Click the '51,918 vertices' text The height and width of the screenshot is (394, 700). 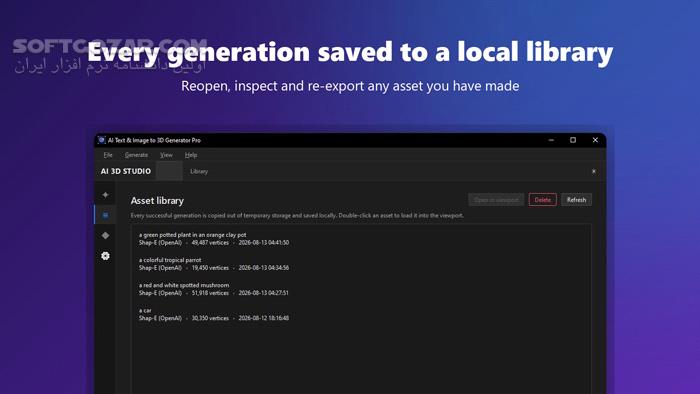point(210,293)
